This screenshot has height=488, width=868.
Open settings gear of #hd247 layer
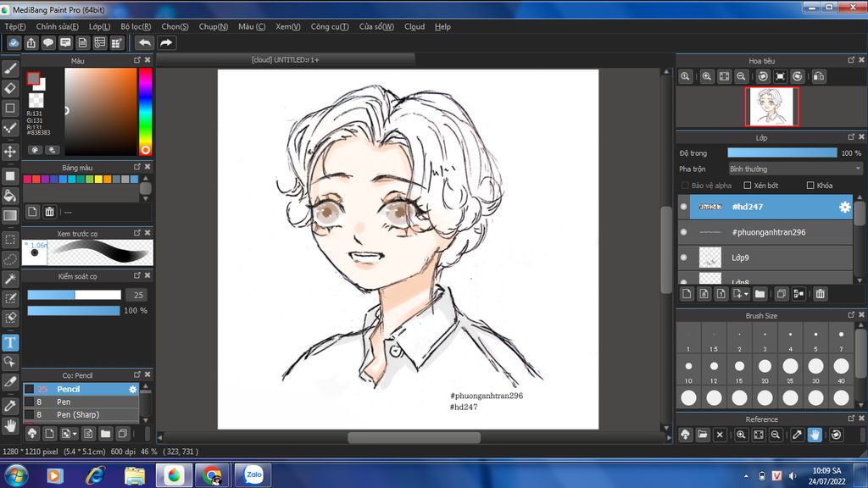click(844, 207)
